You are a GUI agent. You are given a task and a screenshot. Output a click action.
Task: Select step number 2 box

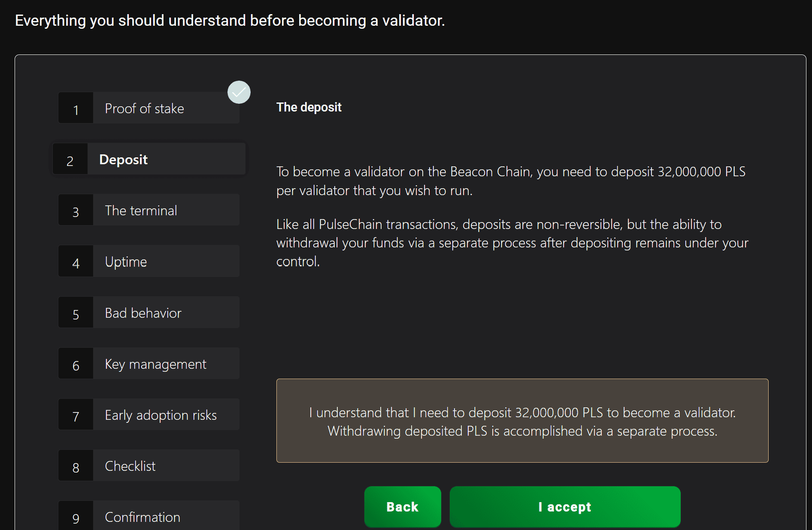[x=70, y=159]
